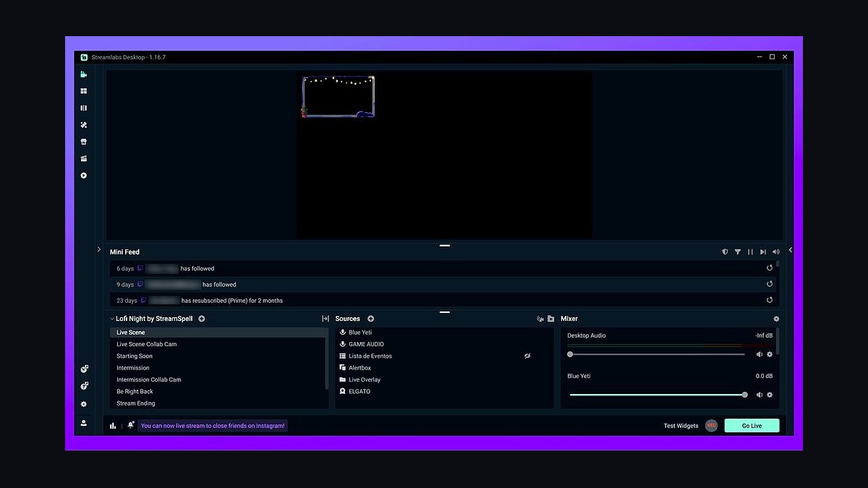Select the Lista de Eventos source
This screenshot has height=488, width=868.
(444, 356)
